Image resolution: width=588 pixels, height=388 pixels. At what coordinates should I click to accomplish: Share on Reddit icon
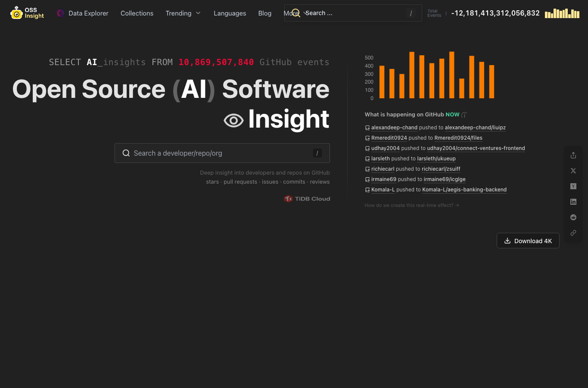[x=573, y=217]
